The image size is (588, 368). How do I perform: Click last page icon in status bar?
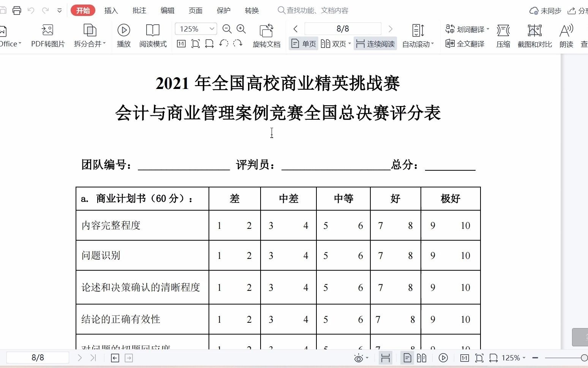pyautogui.click(x=93, y=358)
